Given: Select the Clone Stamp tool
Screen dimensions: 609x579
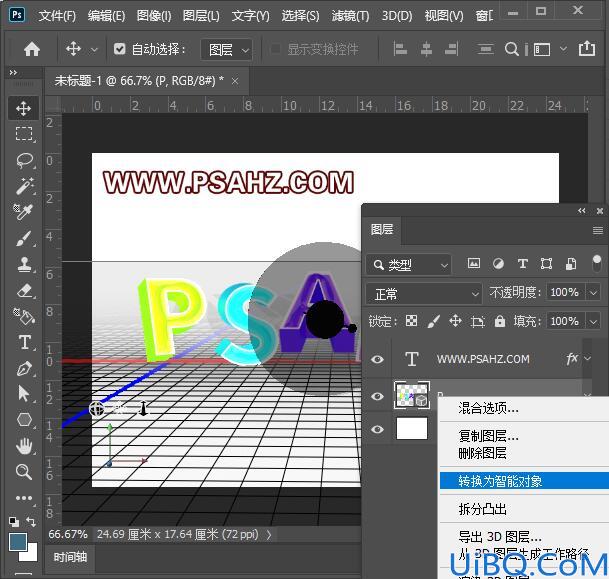Looking at the screenshot, I should 24,264.
